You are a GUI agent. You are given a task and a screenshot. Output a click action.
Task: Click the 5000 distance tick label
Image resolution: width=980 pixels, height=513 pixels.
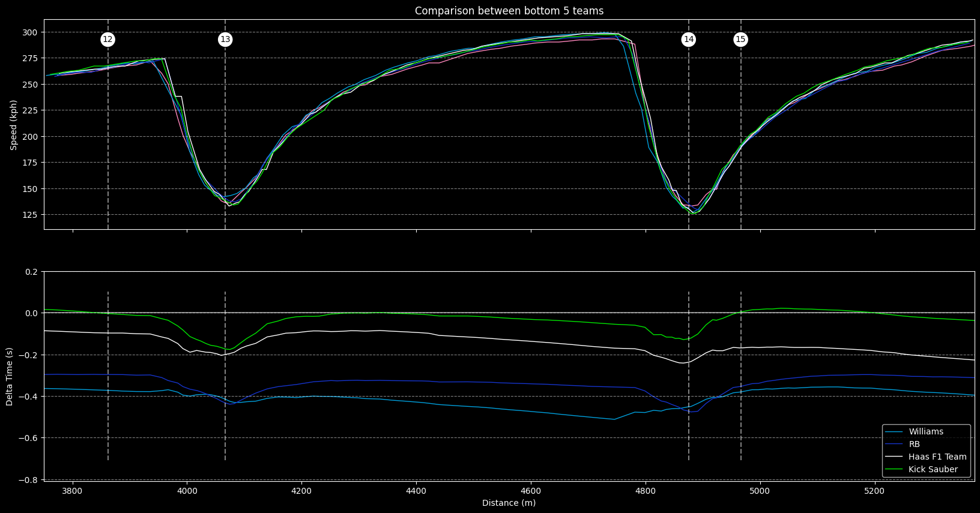click(x=760, y=491)
